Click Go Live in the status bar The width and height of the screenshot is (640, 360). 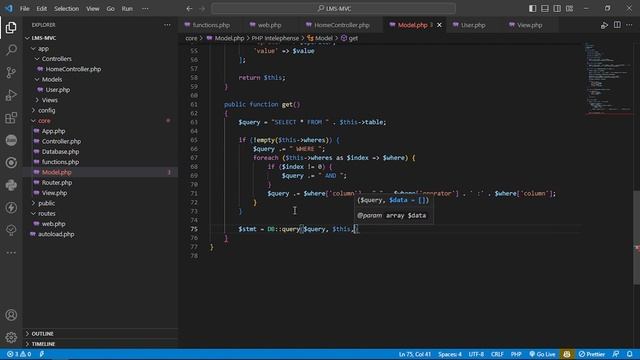[x=542, y=354]
